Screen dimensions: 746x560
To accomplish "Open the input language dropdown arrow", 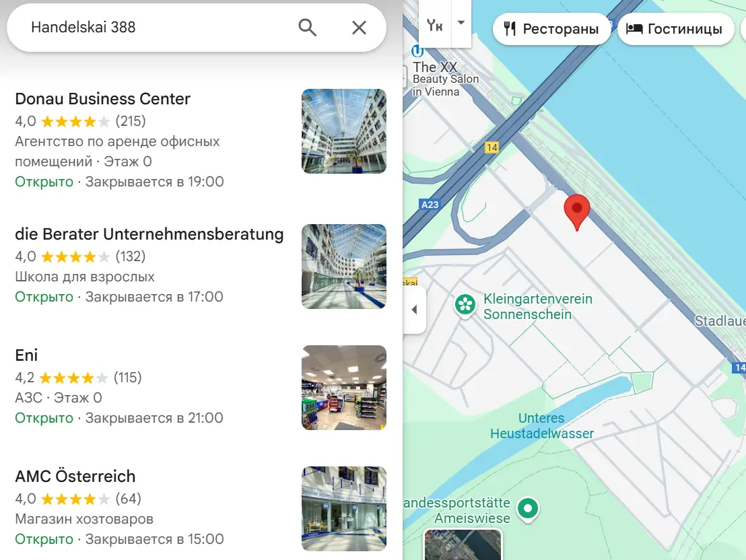I will (x=461, y=22).
